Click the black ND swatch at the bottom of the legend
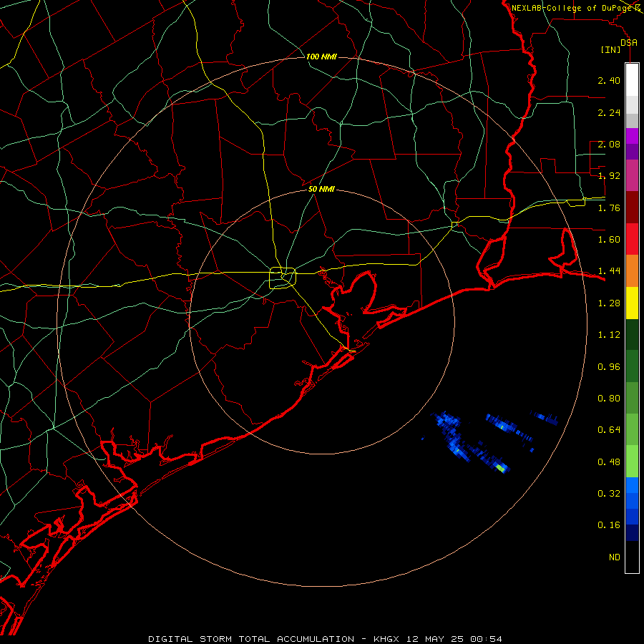The height and width of the screenshot is (644, 644). (632, 557)
